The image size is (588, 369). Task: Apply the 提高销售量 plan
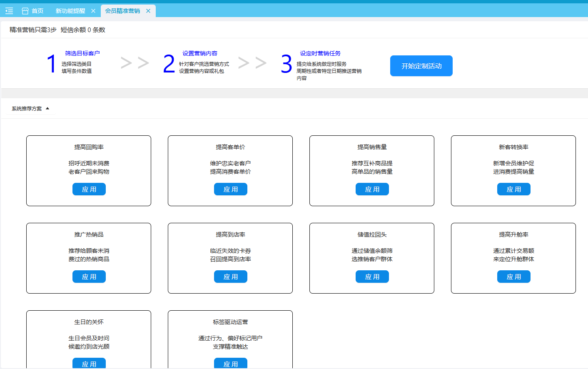coord(372,189)
